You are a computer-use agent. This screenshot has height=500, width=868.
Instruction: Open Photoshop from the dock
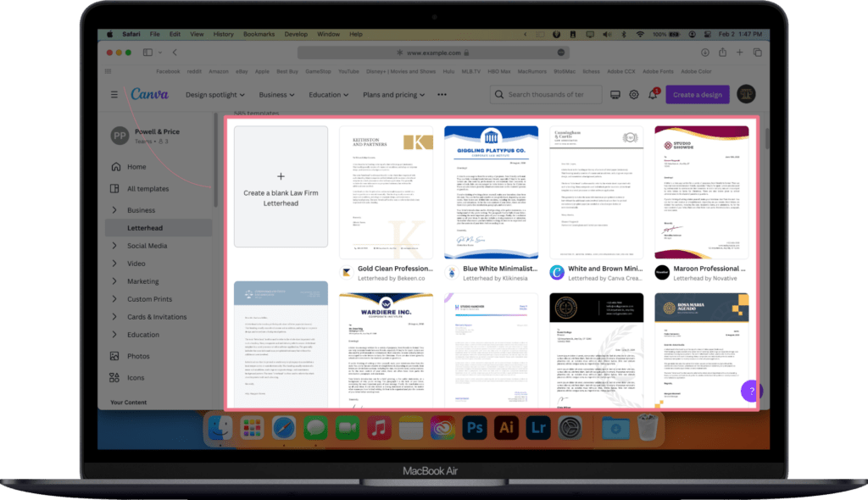(475, 428)
